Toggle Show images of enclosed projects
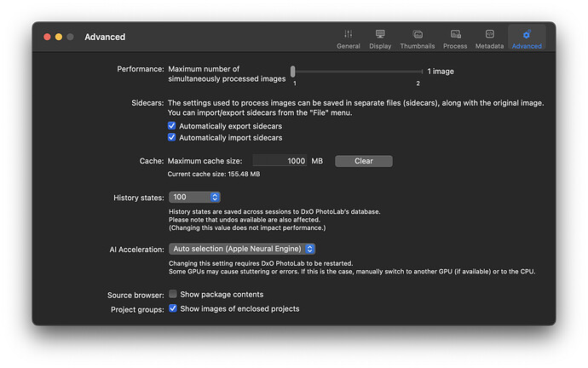588x368 pixels. click(173, 308)
